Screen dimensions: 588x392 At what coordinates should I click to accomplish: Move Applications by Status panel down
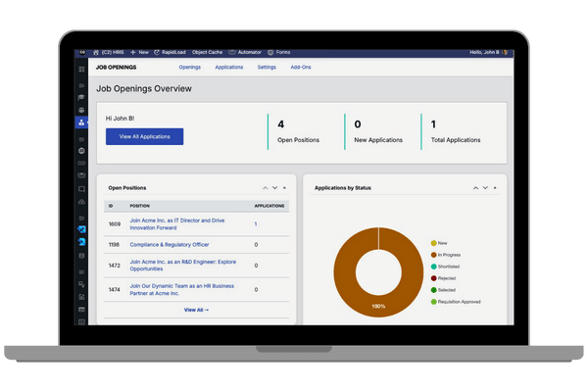pos(484,187)
